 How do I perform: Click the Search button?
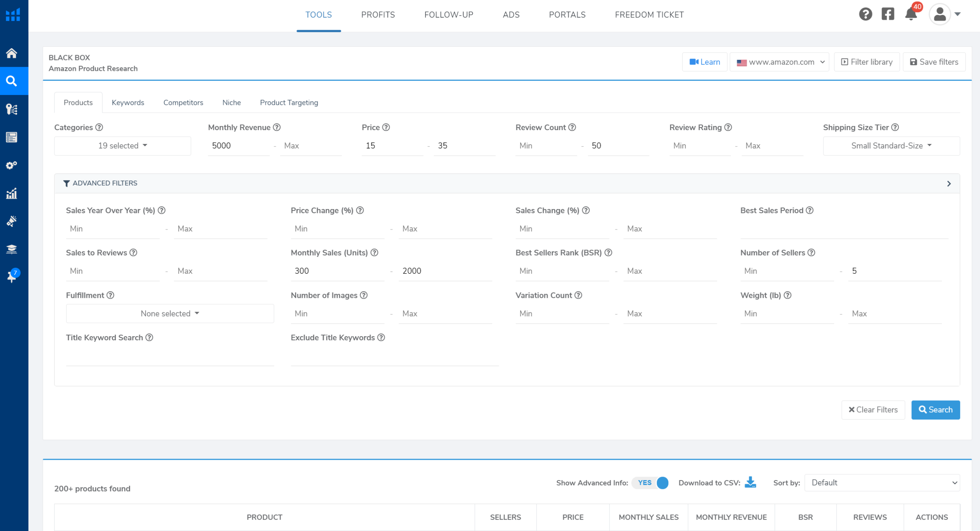pos(935,410)
